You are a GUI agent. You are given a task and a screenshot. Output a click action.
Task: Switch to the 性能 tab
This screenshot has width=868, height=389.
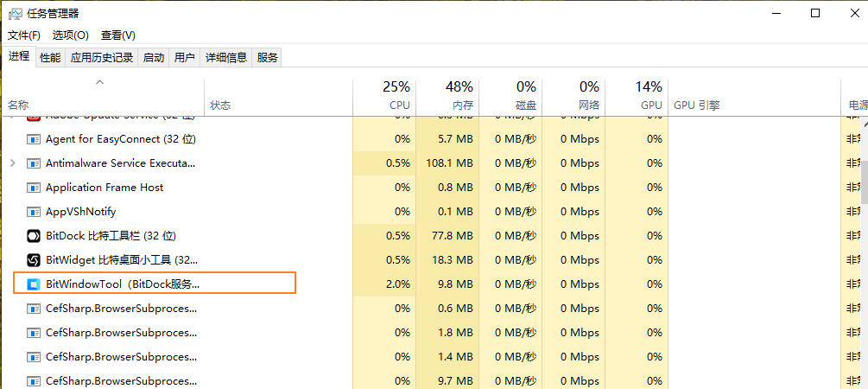click(x=50, y=57)
